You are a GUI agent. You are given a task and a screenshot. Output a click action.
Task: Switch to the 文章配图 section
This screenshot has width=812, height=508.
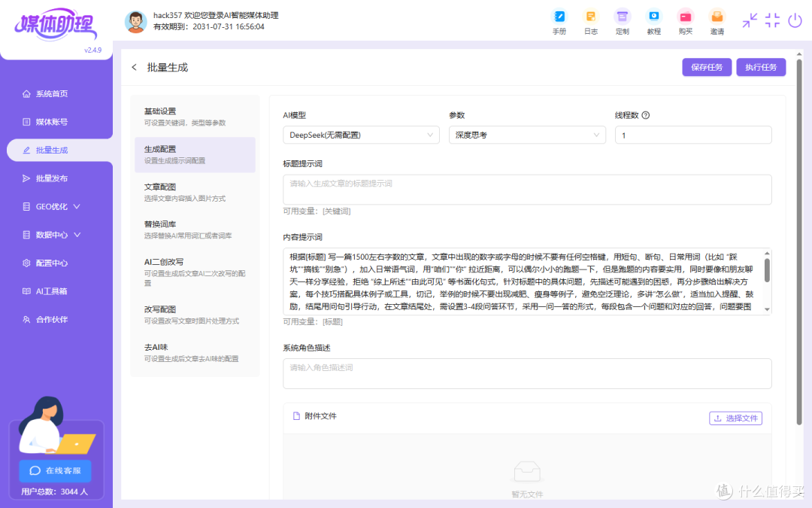point(195,193)
